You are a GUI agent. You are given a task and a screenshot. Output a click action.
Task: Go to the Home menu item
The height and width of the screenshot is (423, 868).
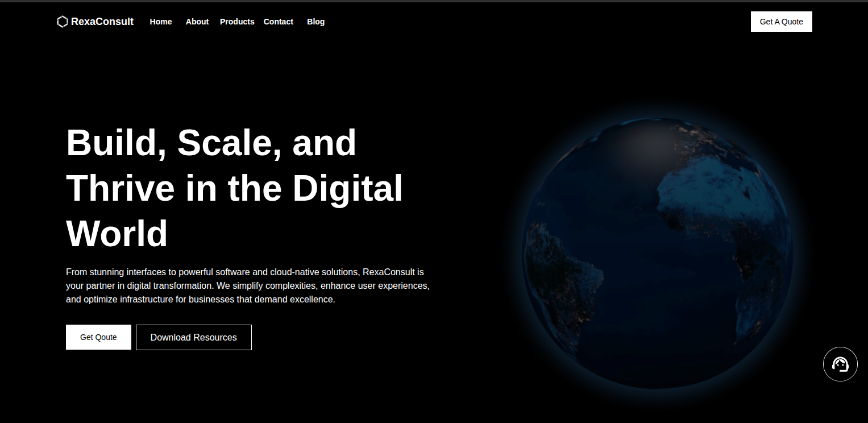coord(161,22)
